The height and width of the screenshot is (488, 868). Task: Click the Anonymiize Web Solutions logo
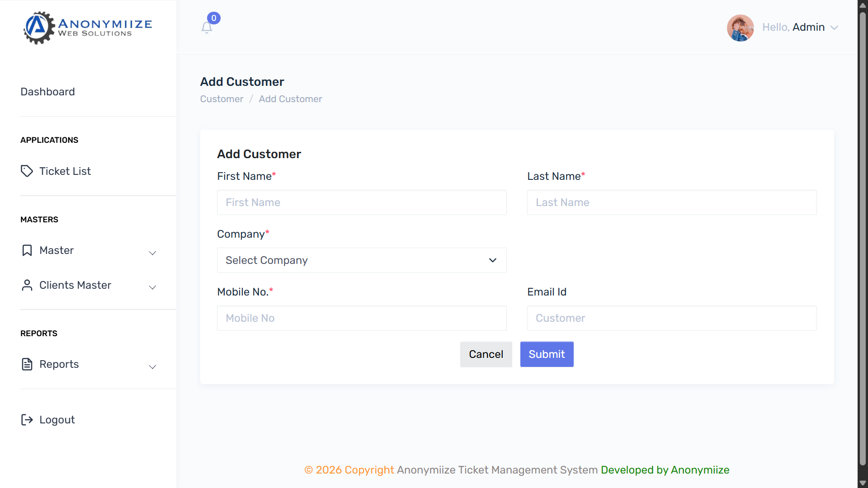tap(88, 28)
